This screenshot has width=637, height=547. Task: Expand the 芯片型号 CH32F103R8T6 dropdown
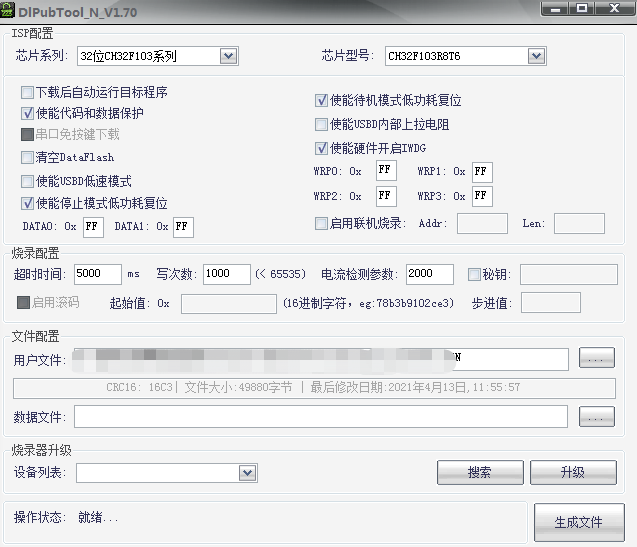coord(536,56)
